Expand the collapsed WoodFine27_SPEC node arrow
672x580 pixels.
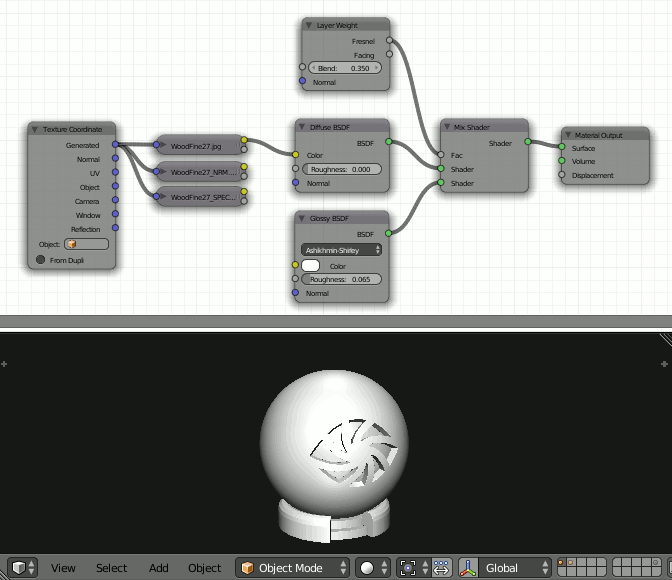click(163, 196)
